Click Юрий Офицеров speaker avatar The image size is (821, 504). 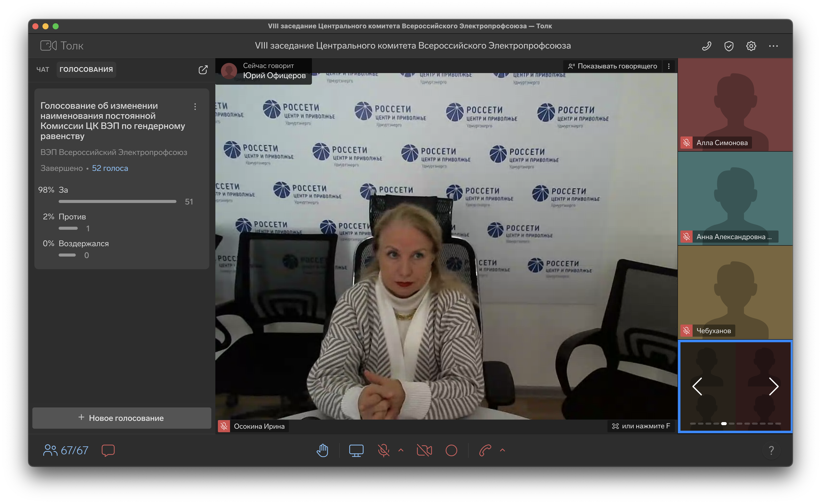click(x=229, y=71)
